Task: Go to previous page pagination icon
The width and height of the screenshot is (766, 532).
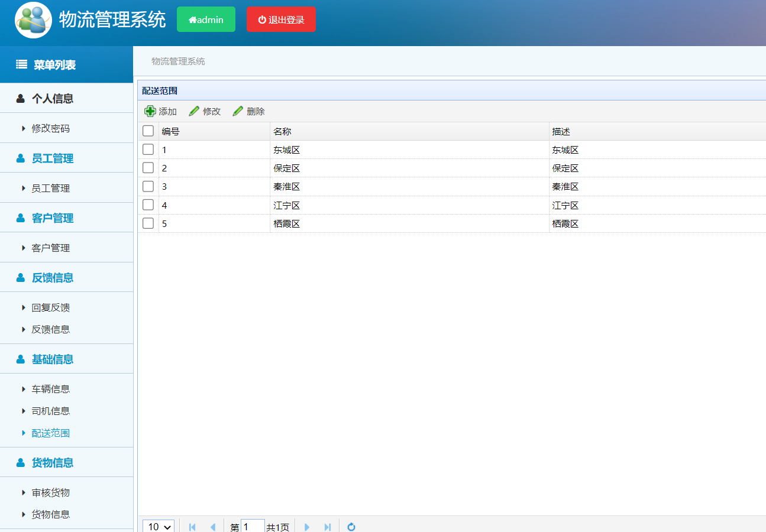Action: pyautogui.click(x=212, y=527)
